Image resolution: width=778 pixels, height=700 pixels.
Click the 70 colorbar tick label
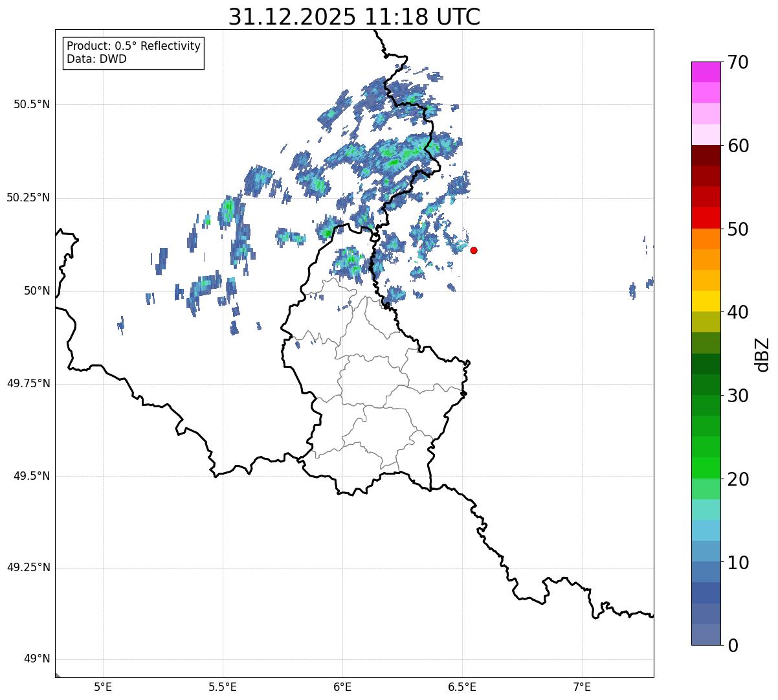pyautogui.click(x=738, y=62)
